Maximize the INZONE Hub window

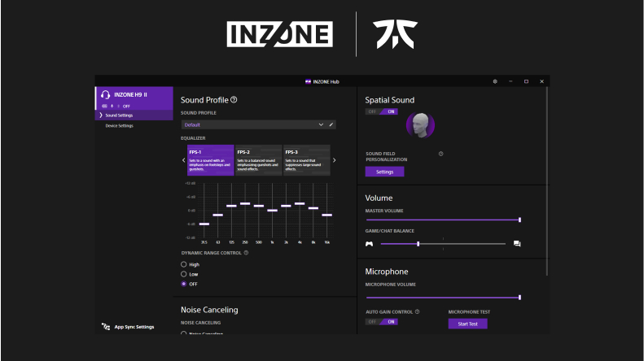coord(526,81)
